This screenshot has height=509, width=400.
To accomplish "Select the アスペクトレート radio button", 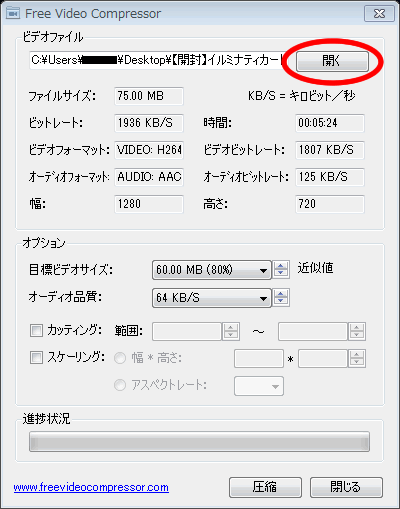I will tap(120, 385).
